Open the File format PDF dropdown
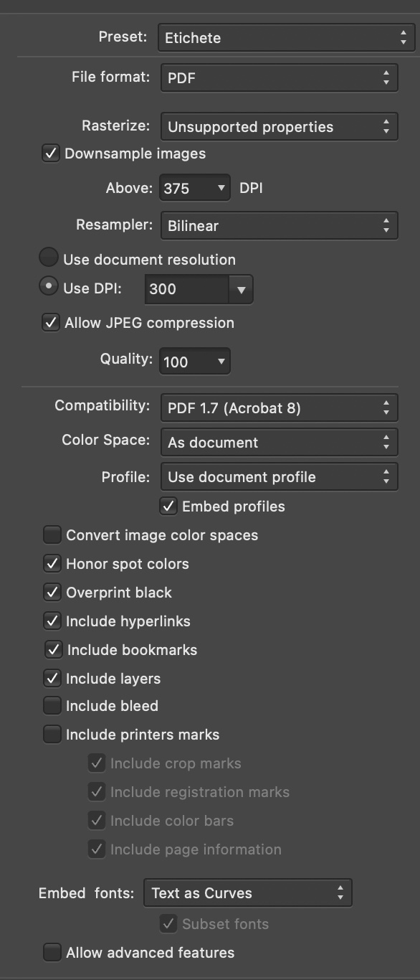420x980 pixels. pyautogui.click(x=279, y=77)
